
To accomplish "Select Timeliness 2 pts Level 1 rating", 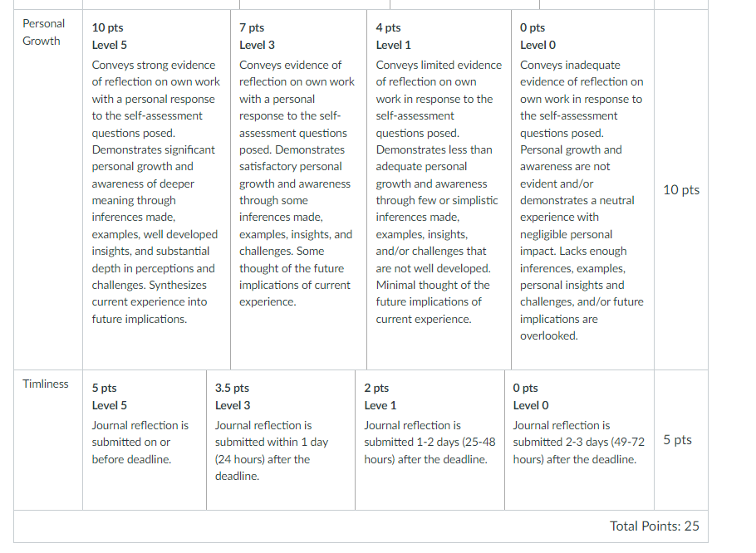I will click(430, 440).
